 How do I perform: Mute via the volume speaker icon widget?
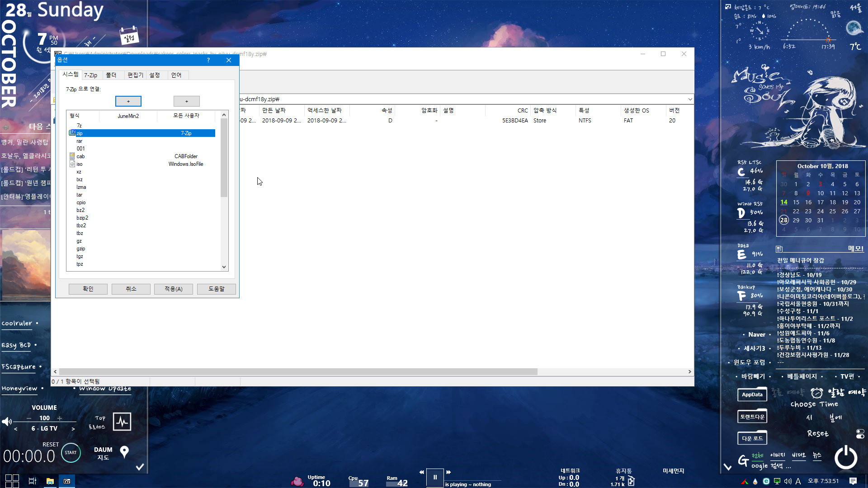click(x=7, y=422)
